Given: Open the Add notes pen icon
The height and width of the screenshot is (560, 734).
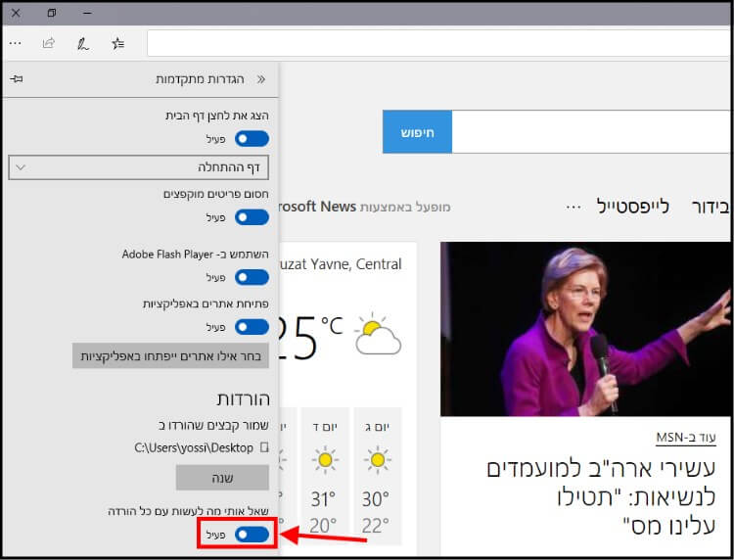Looking at the screenshot, I should pos(83,44).
